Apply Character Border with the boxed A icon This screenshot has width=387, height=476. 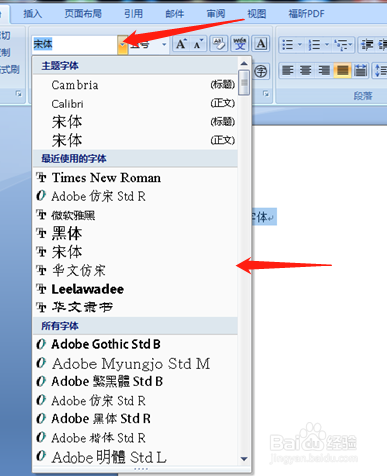pyautogui.click(x=261, y=44)
